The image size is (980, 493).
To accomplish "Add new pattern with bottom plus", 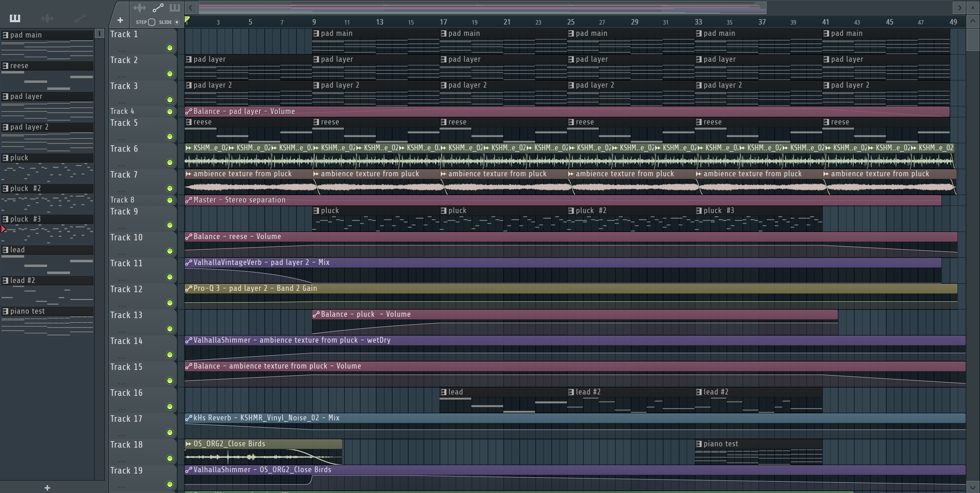I will 47,488.
